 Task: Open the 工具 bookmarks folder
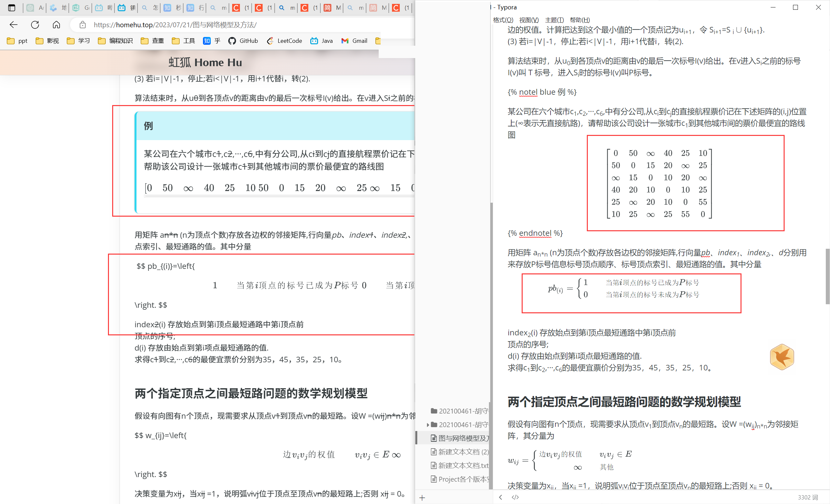click(x=184, y=41)
